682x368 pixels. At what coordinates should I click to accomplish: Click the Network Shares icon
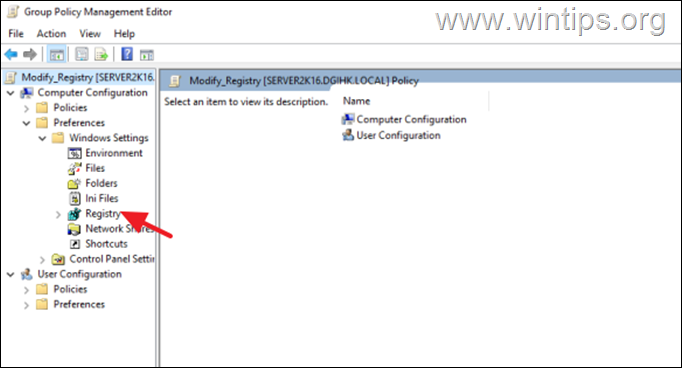point(74,229)
